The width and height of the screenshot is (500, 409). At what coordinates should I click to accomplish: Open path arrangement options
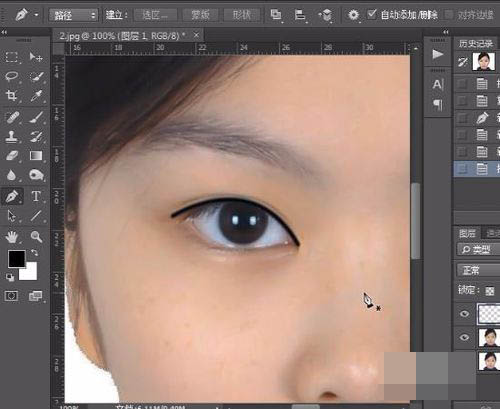pyautogui.click(x=326, y=15)
